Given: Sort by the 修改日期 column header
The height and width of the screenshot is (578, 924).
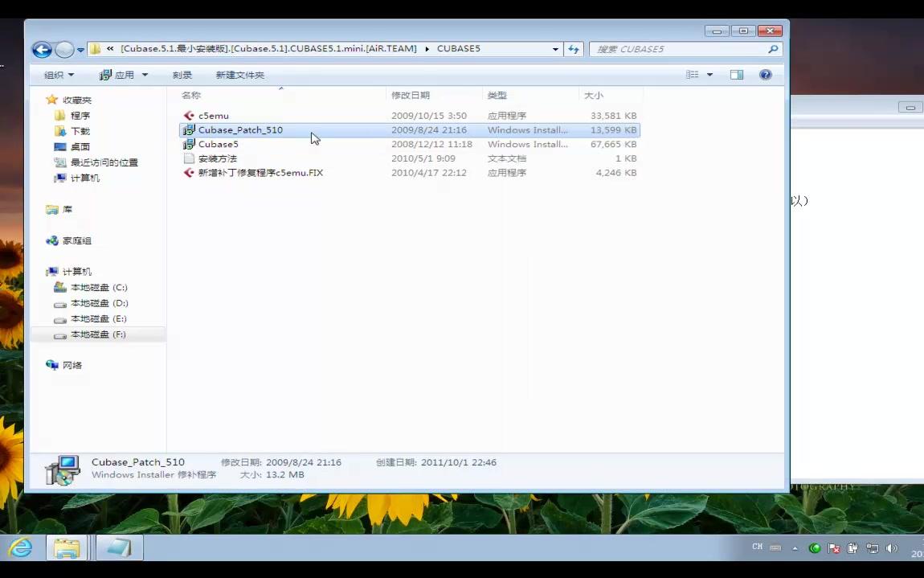Looking at the screenshot, I should pos(410,95).
